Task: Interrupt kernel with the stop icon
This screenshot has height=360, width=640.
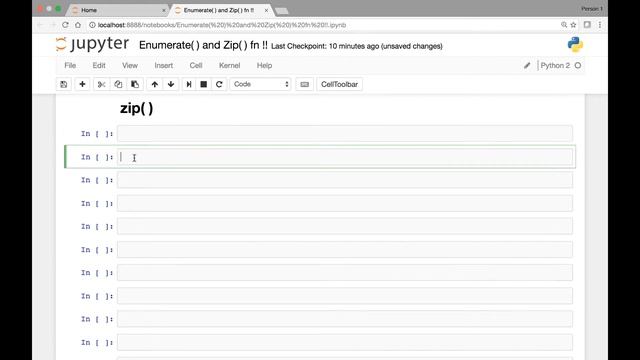Action: 204,84
